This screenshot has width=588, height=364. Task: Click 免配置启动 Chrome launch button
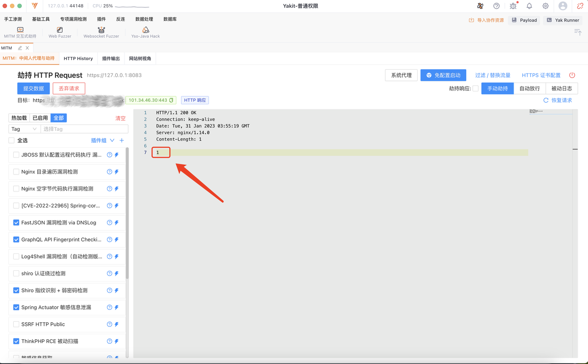pos(443,75)
